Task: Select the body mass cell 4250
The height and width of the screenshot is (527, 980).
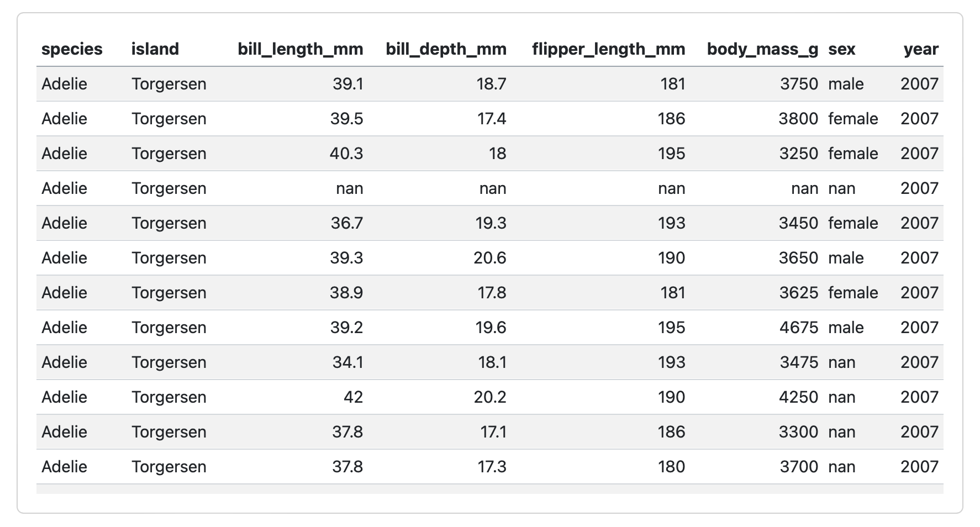Action: pyautogui.click(x=798, y=397)
